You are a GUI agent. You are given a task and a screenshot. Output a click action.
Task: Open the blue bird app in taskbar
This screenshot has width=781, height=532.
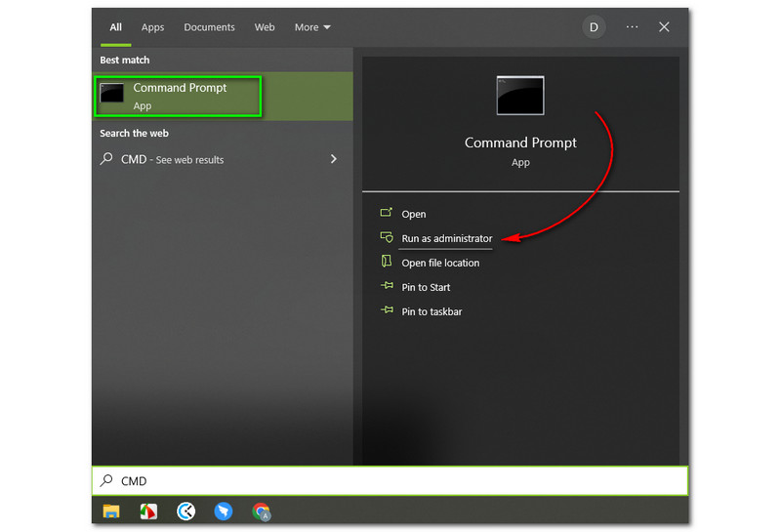point(224,512)
